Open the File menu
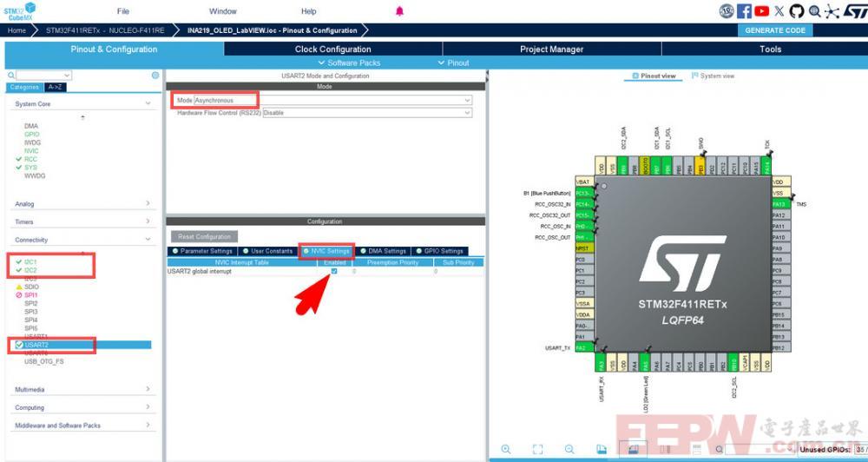Screen dimensions: 868x462 pyautogui.click(x=123, y=11)
